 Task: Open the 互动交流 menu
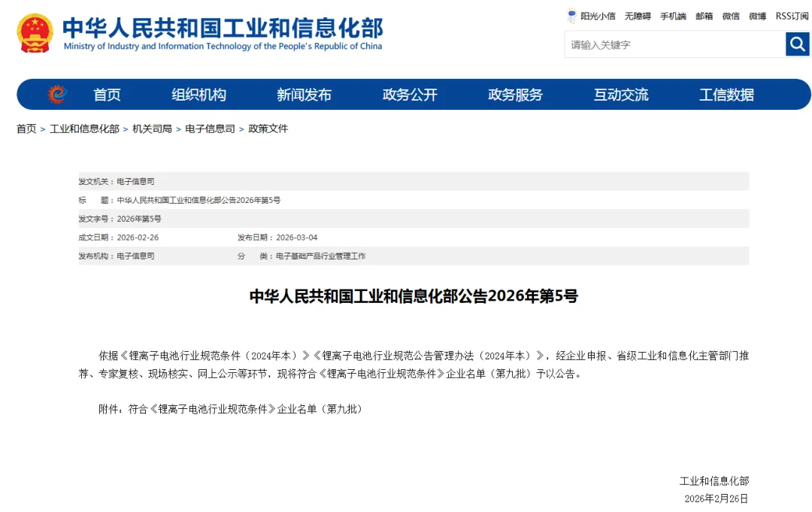621,95
